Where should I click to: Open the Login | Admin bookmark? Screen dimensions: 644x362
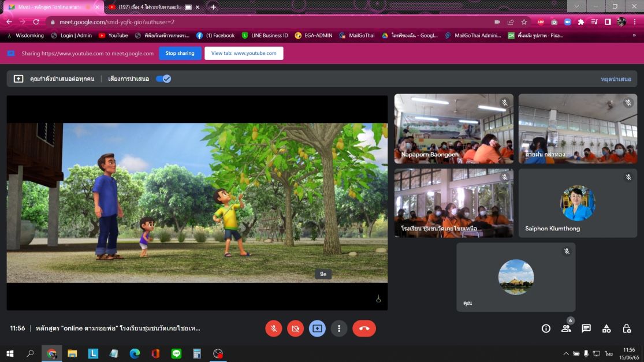(x=72, y=36)
